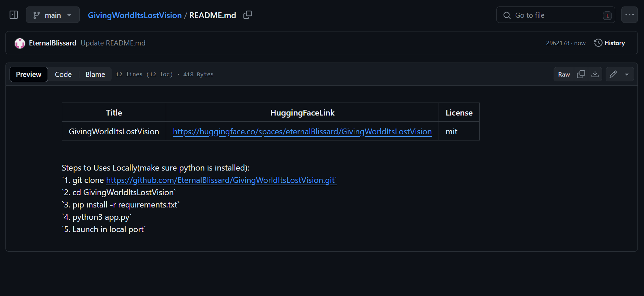Click the GivingWorldItsLostVision table cell

pos(114,132)
